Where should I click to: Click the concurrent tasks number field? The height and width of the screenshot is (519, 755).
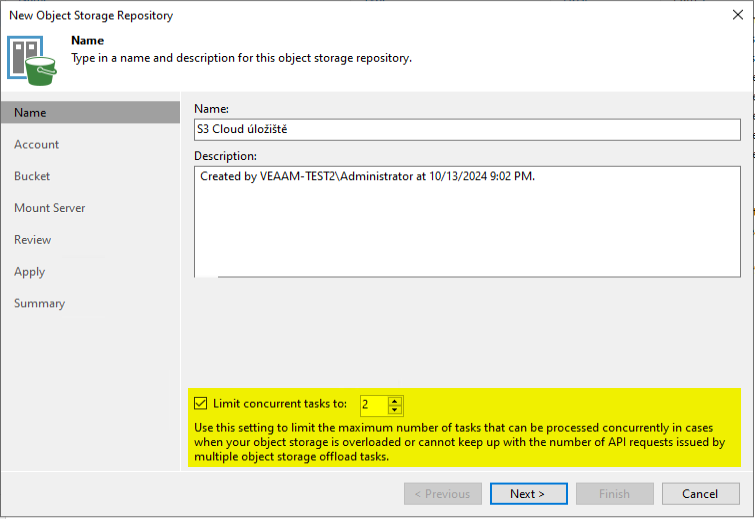pos(374,405)
